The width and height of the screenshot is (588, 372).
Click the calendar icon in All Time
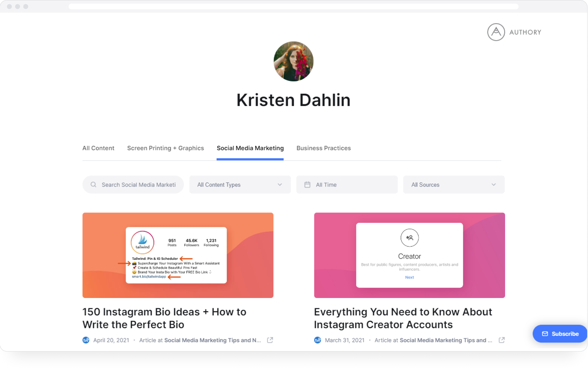pos(307,185)
